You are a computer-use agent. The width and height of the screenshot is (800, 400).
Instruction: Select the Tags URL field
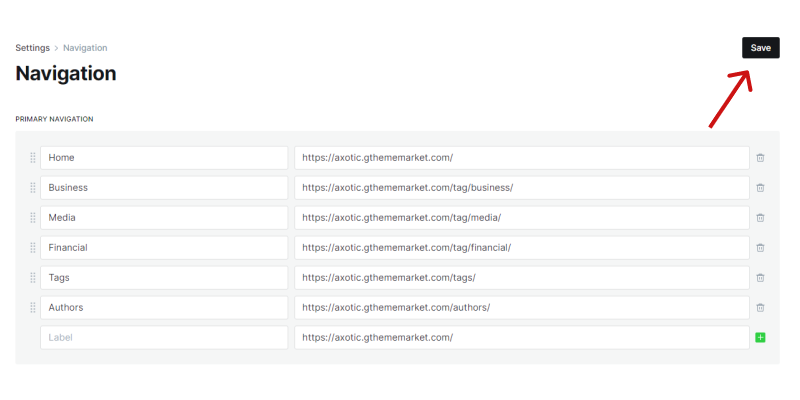click(521, 278)
